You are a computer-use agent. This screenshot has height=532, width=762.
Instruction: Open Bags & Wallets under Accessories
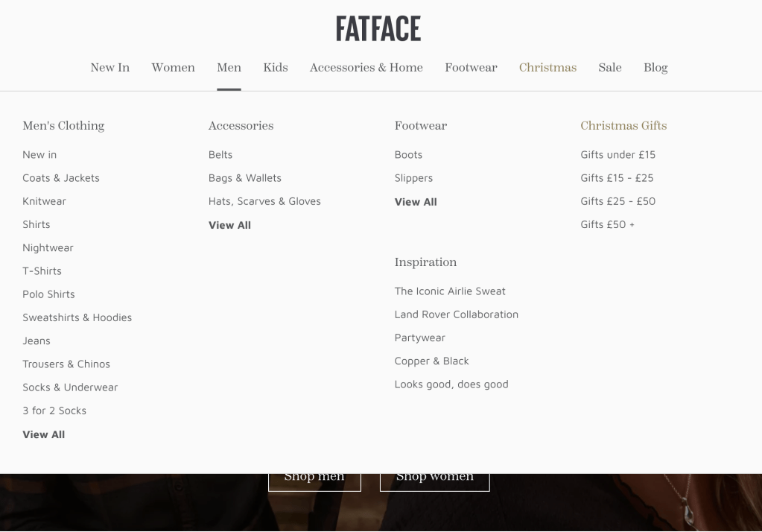(x=244, y=178)
